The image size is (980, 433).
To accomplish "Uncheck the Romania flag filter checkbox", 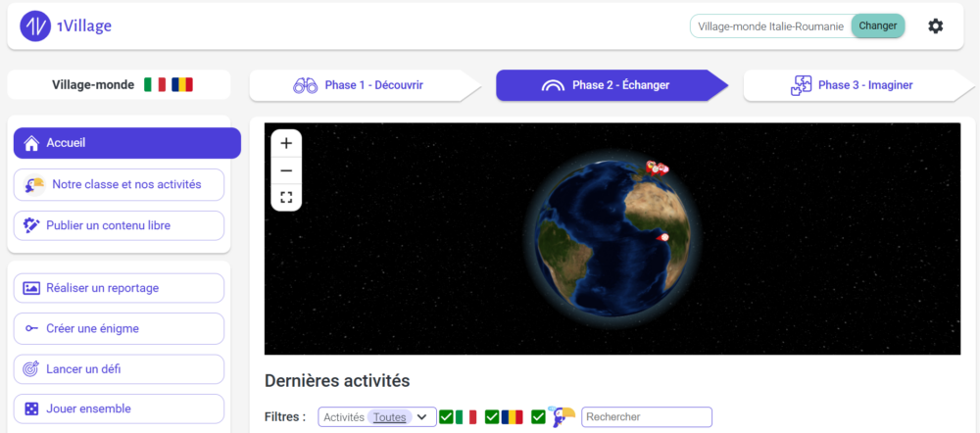I will (x=492, y=416).
